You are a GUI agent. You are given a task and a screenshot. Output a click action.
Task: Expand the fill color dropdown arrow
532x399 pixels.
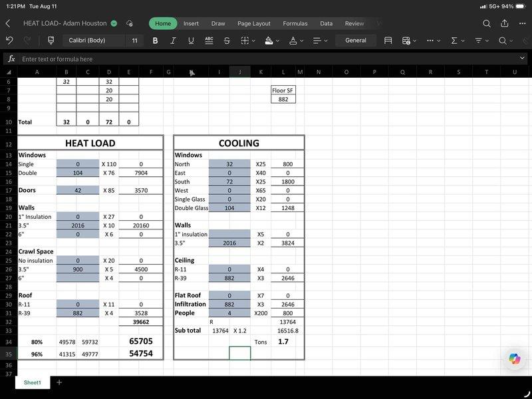(277, 41)
